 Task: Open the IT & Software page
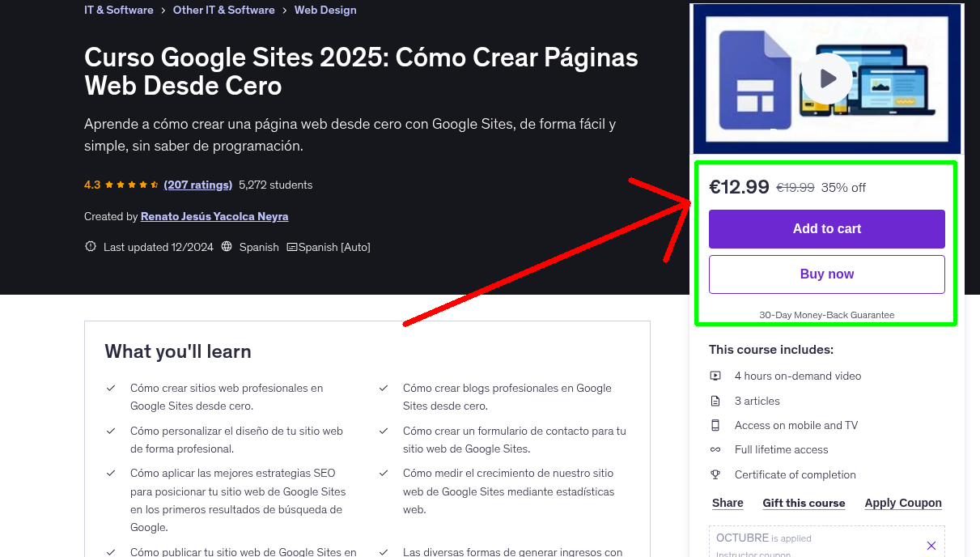(x=118, y=10)
